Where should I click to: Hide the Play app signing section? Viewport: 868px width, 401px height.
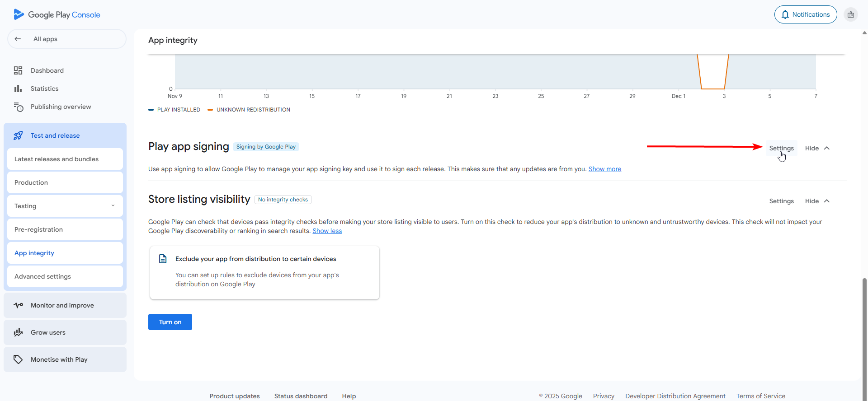pos(812,148)
